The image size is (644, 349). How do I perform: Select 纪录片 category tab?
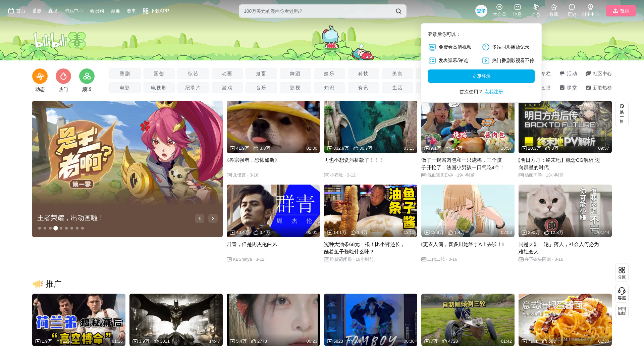[193, 88]
